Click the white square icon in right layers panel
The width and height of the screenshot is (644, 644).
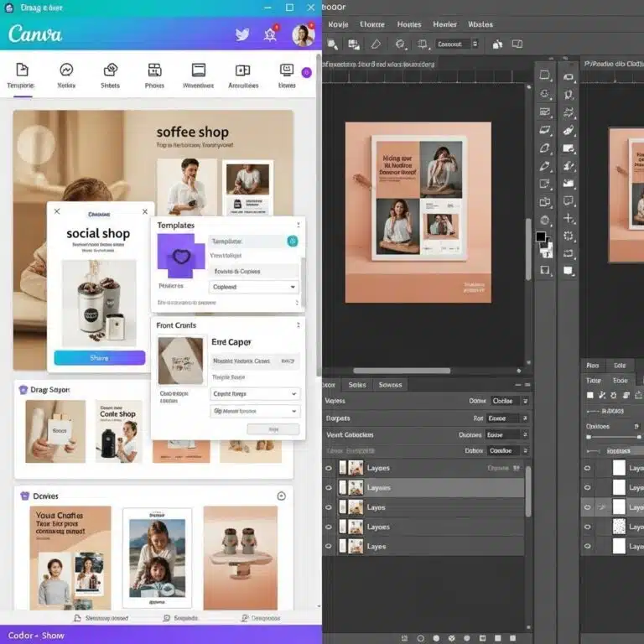[x=590, y=395]
